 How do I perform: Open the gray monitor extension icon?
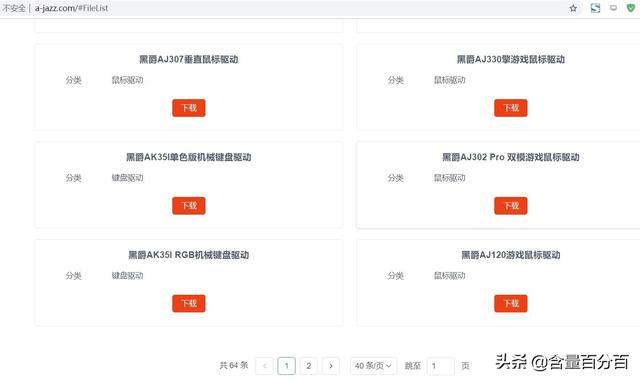tap(613, 8)
